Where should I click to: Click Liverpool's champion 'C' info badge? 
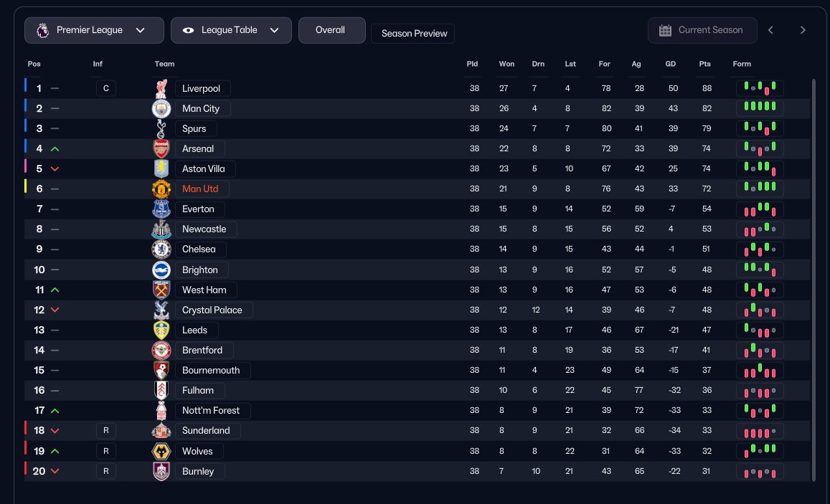105,89
